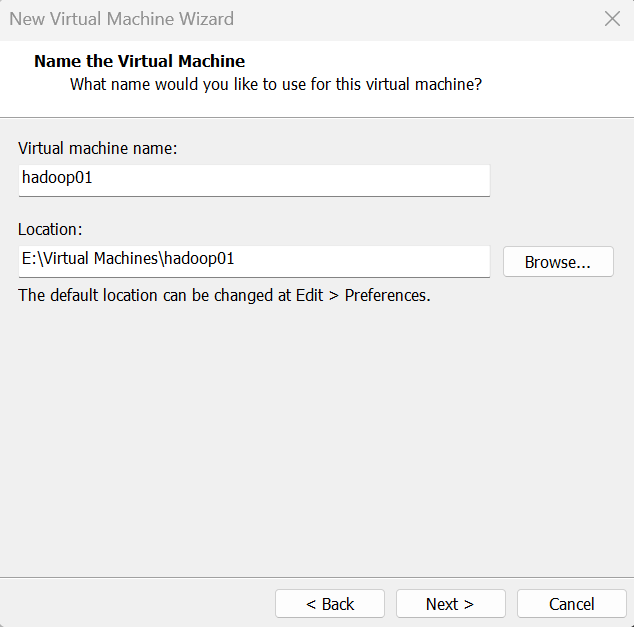Image resolution: width=634 pixels, height=627 pixels.
Task: Click the default location hint text
Action: (x=224, y=296)
